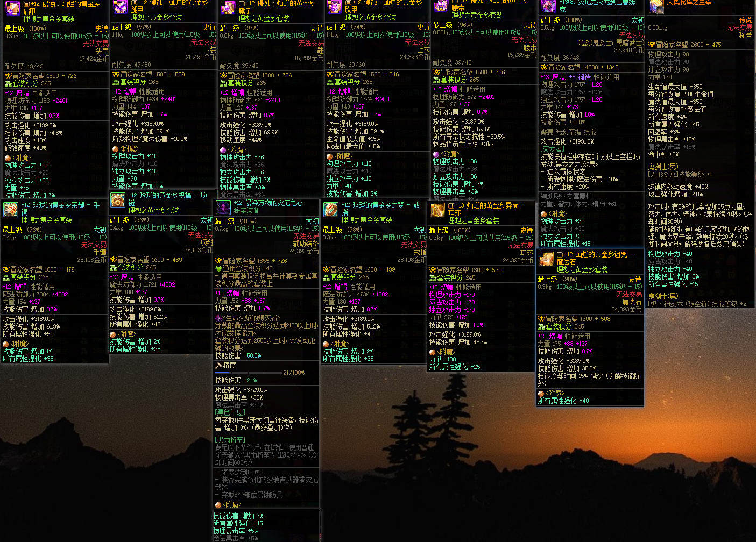
Task: Click the purple 附魔 orb in 腰带 tooltip
Action: [436, 154]
